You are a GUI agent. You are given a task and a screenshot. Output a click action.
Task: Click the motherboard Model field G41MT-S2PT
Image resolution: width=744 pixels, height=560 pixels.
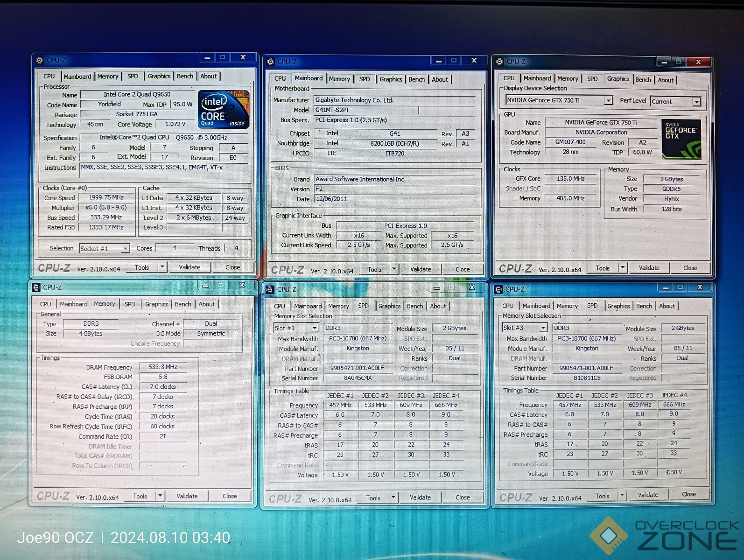point(365,110)
